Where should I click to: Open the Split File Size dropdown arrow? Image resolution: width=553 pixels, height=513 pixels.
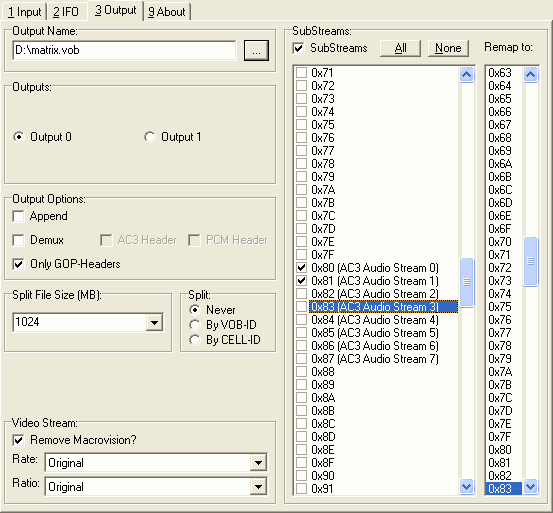[154, 322]
